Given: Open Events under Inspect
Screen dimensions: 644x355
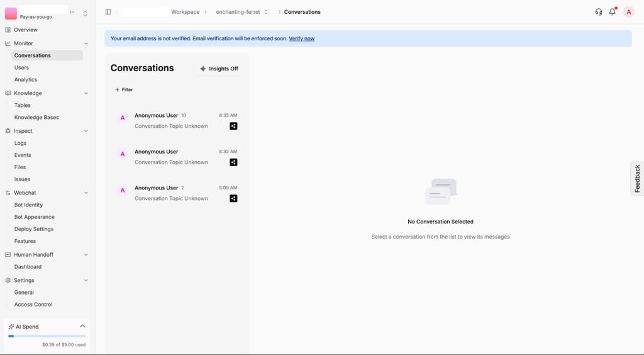Looking at the screenshot, I should [x=23, y=155].
